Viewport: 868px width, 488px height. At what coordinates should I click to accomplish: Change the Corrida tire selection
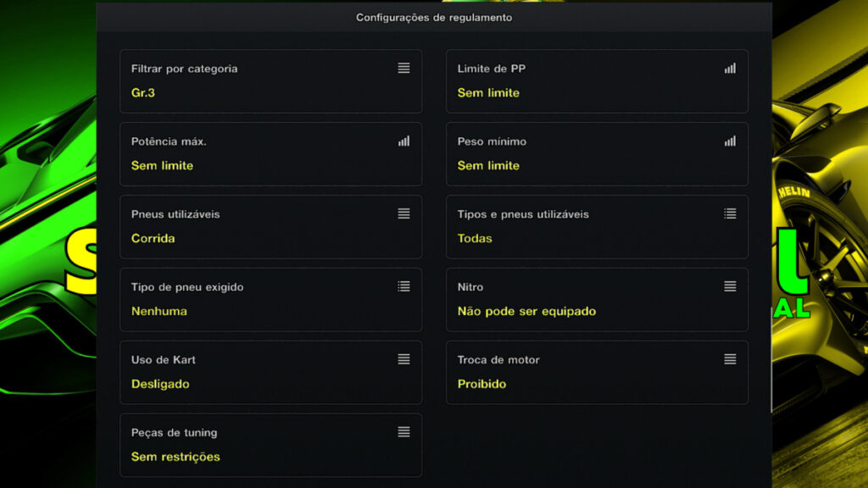153,239
